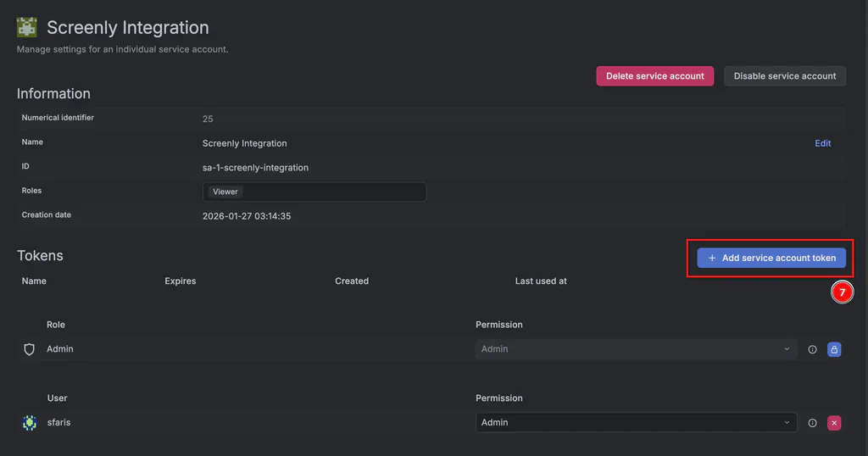Click the shield icon beside Admin role
The width and height of the screenshot is (868, 456).
30,349
